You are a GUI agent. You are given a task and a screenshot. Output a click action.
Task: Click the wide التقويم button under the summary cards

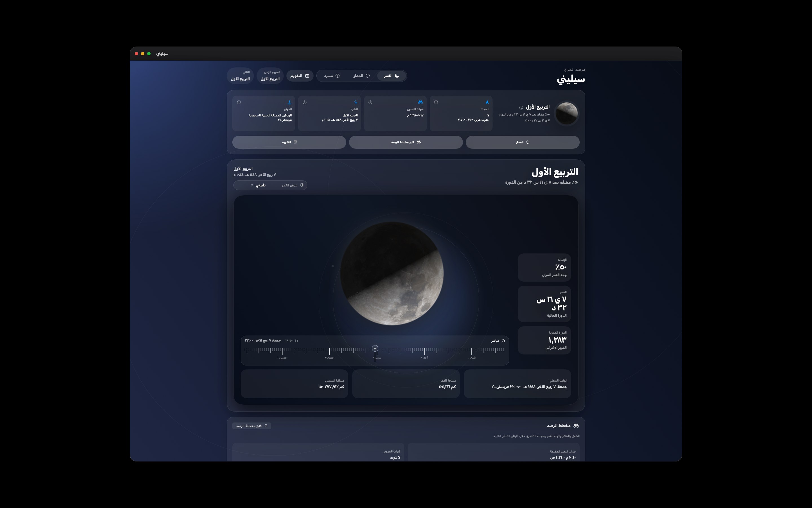(x=289, y=142)
